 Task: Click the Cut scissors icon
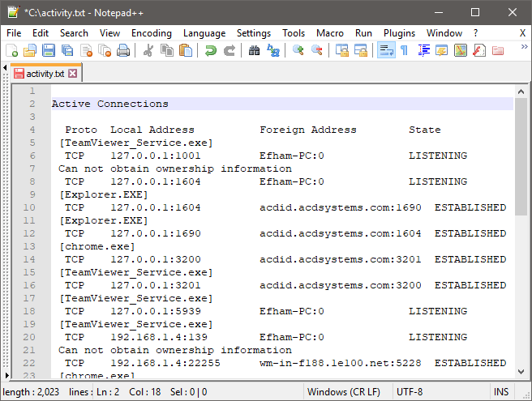coord(148,50)
